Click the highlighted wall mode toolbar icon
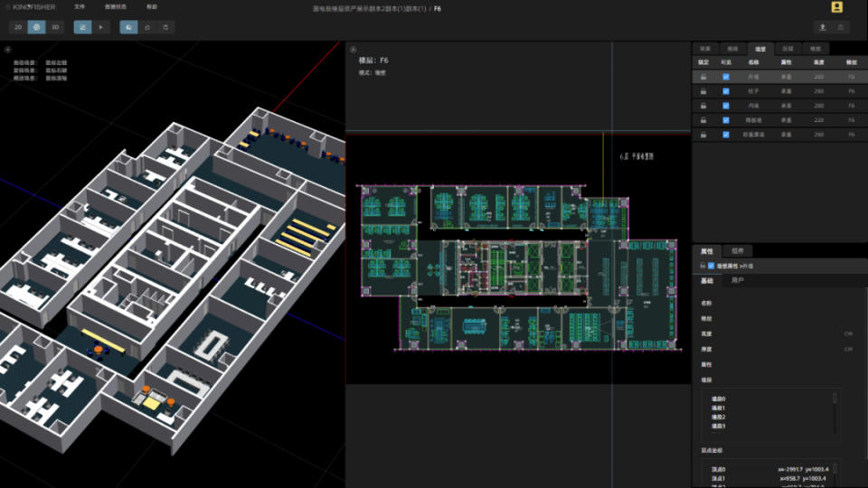Image resolution: width=868 pixels, height=488 pixels. click(x=128, y=27)
